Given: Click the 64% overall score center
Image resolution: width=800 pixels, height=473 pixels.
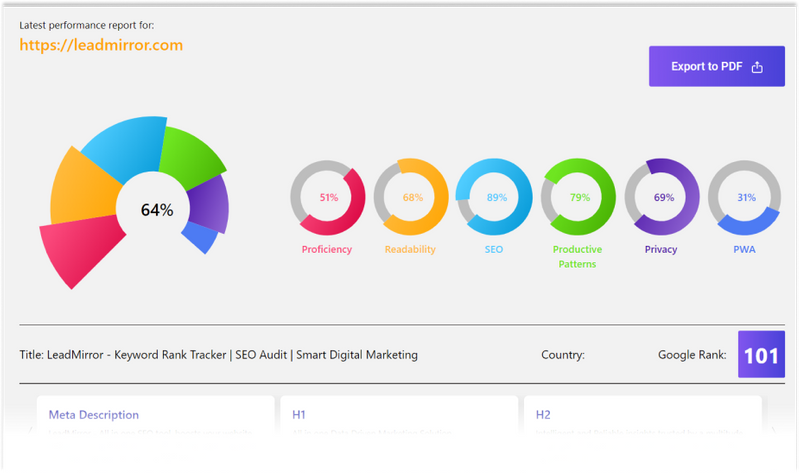Looking at the screenshot, I should coord(156,210).
